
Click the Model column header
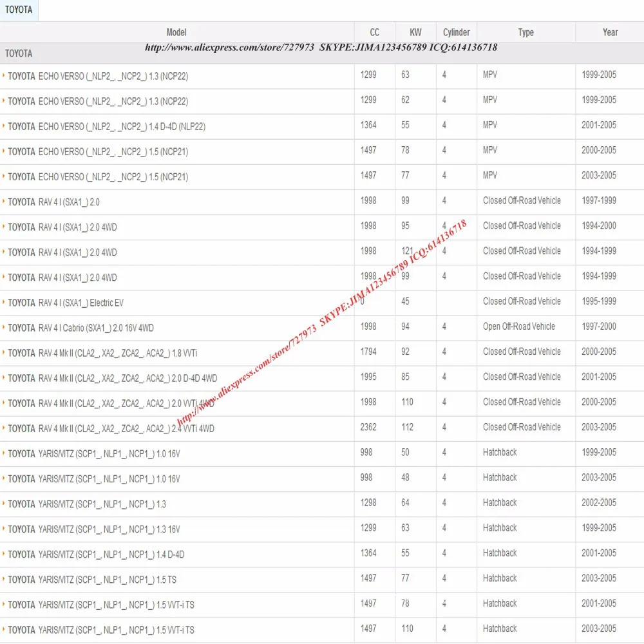[x=176, y=32]
